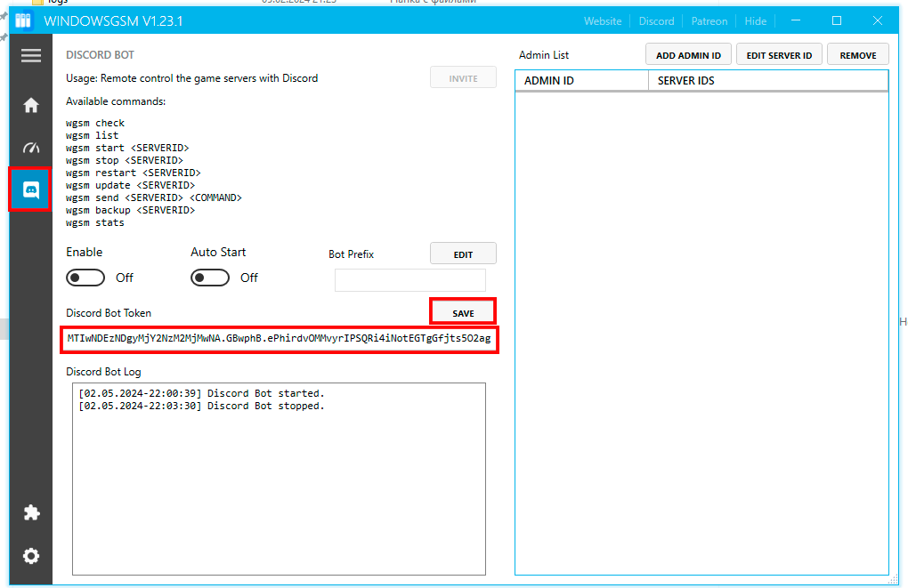This screenshot has height=588, width=908.
Task: Click the 'Admin List' label
Action: coord(544,55)
